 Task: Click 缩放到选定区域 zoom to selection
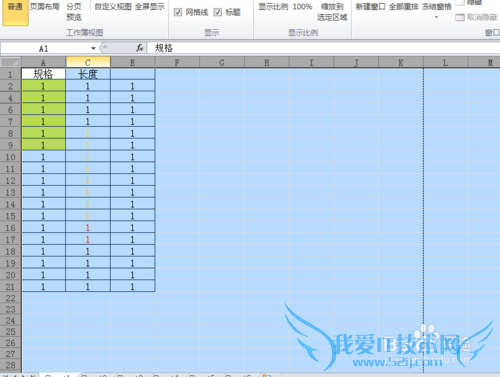coord(332,12)
